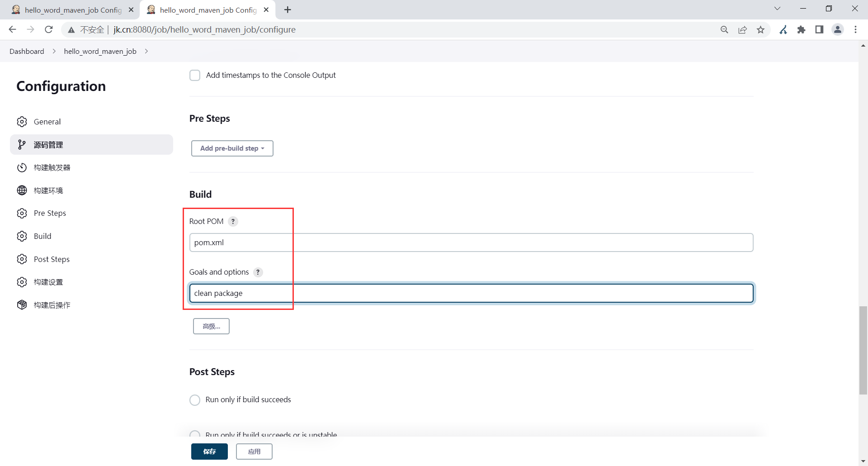Click the build environment globe icon
Image resolution: width=868 pixels, height=466 pixels.
[x=22, y=190]
